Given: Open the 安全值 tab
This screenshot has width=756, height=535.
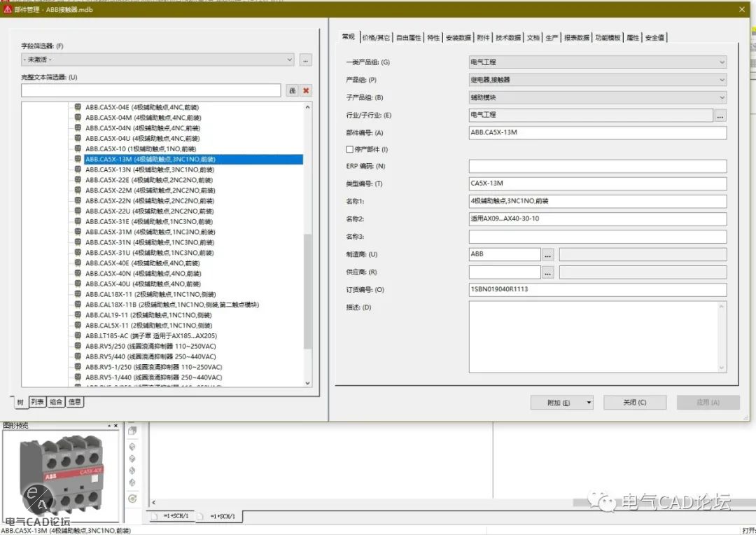Looking at the screenshot, I should click(654, 38).
